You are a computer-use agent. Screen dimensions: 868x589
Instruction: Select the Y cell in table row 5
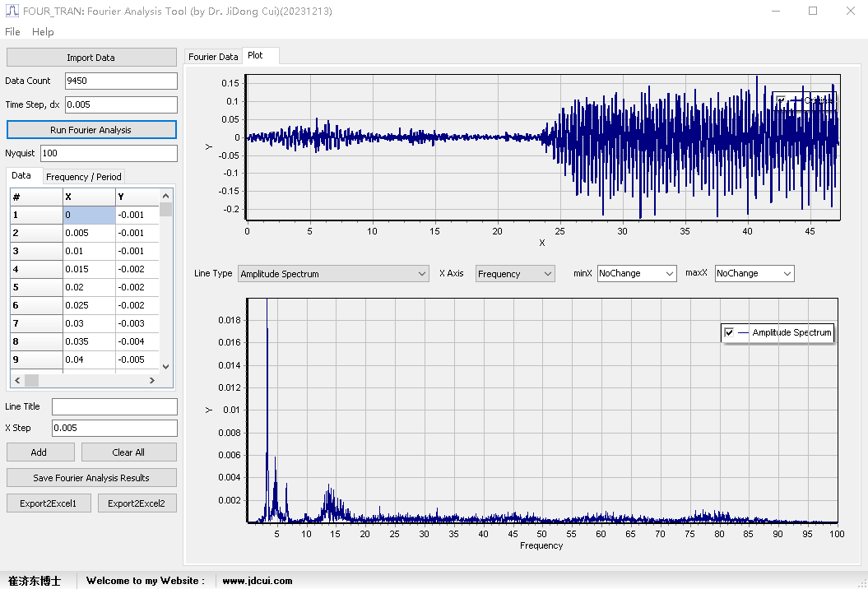pos(137,287)
